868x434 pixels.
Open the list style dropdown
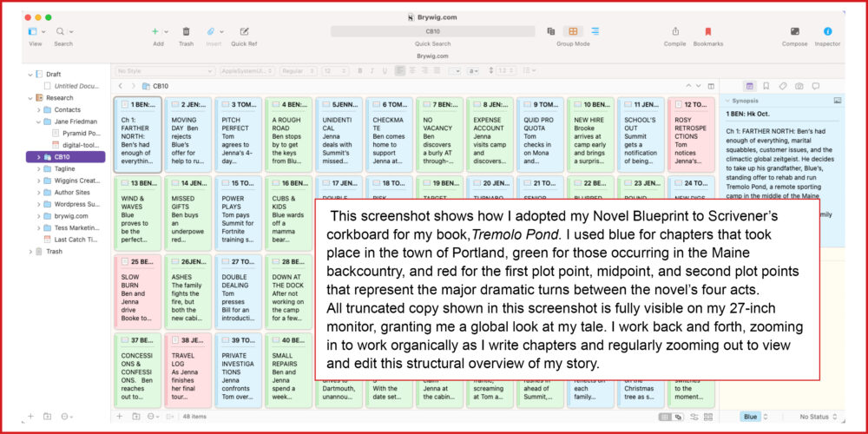click(529, 71)
